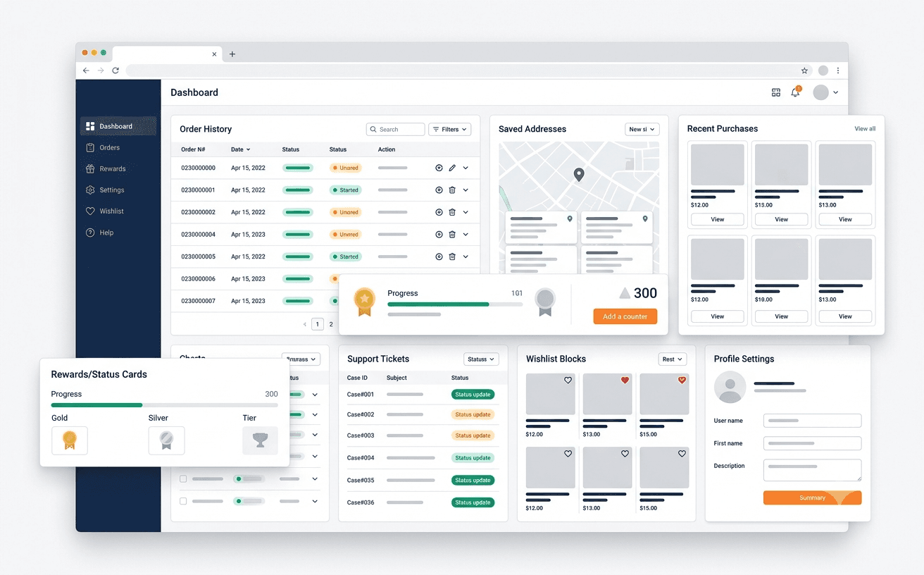This screenshot has height=575, width=924.
Task: View details of order 0230000000
Action: [439, 168]
